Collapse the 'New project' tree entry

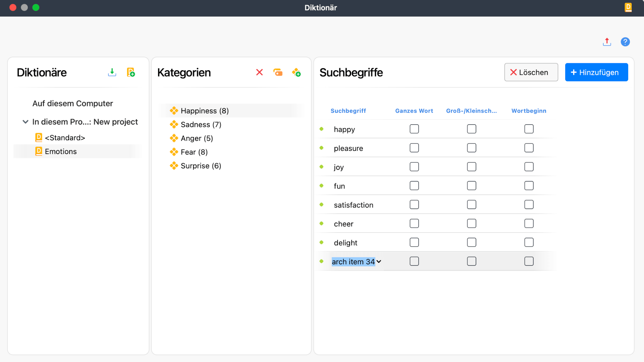pyautogui.click(x=25, y=122)
